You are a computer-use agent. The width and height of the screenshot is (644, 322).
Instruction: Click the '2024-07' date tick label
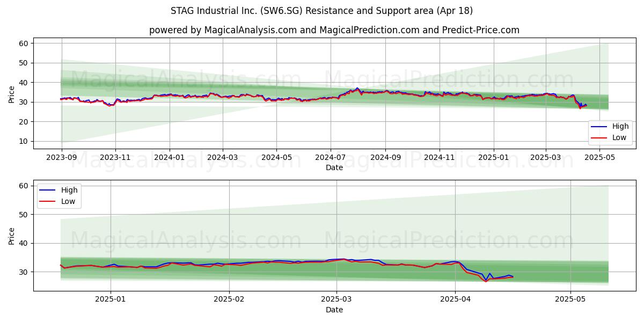[330, 158]
